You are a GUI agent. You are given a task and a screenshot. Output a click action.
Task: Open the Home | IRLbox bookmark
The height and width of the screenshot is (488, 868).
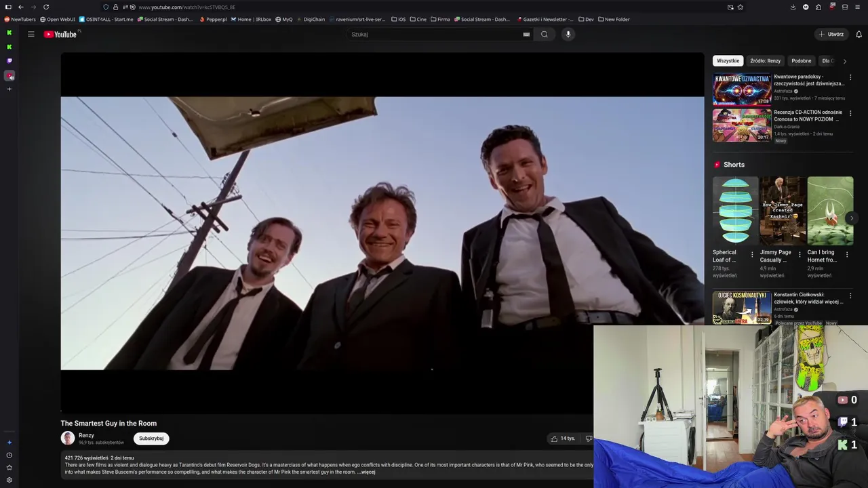click(251, 19)
